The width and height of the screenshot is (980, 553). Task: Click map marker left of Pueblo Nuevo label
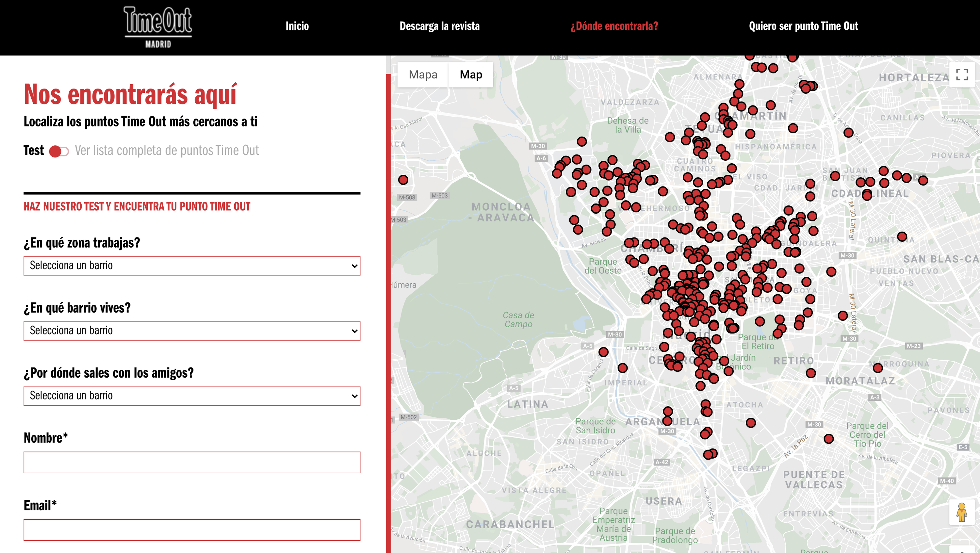831,271
